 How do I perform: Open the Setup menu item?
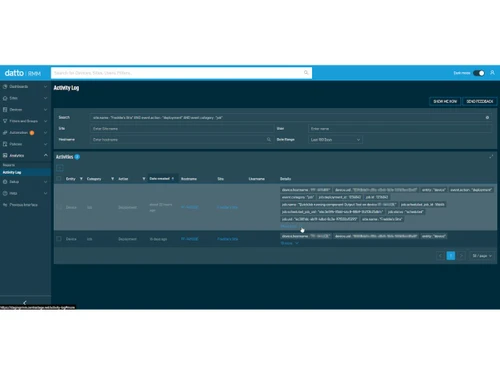14,182
